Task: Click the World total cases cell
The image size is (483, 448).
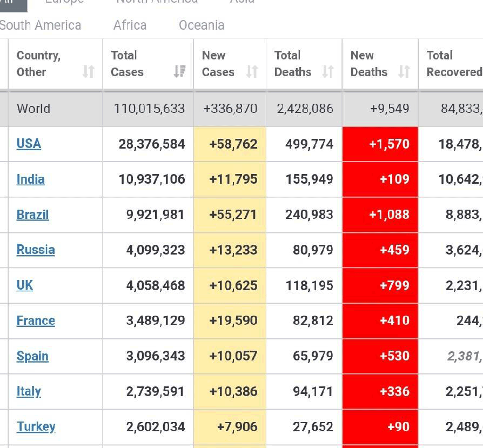Action: tap(149, 109)
